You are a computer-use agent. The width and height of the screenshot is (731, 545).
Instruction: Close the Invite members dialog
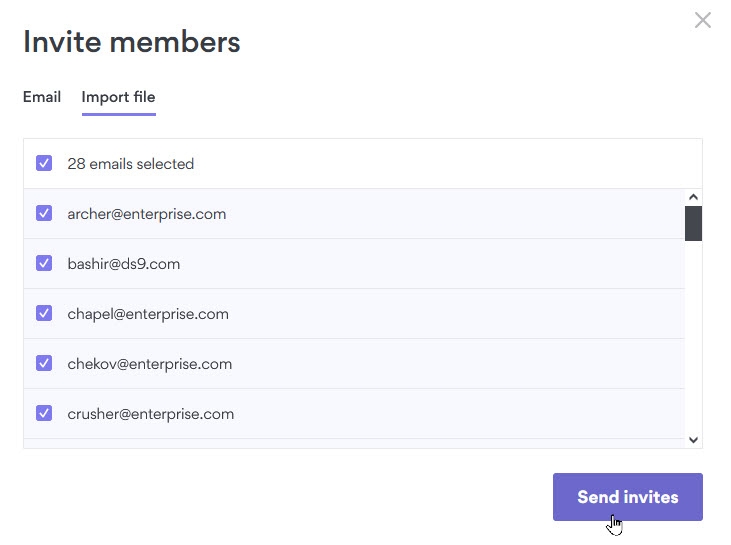click(x=702, y=20)
